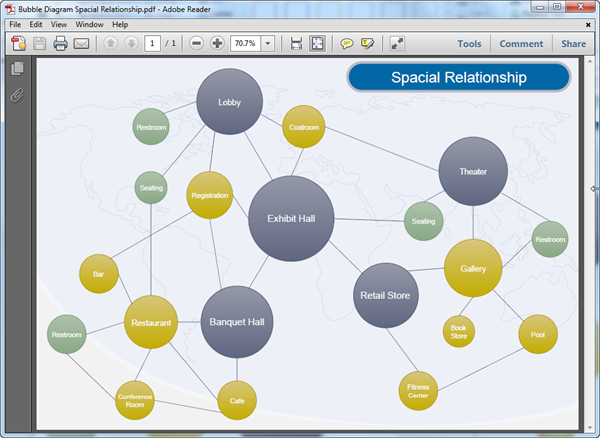Click the Print icon in the toolbar
The width and height of the screenshot is (600, 438).
pos(60,44)
